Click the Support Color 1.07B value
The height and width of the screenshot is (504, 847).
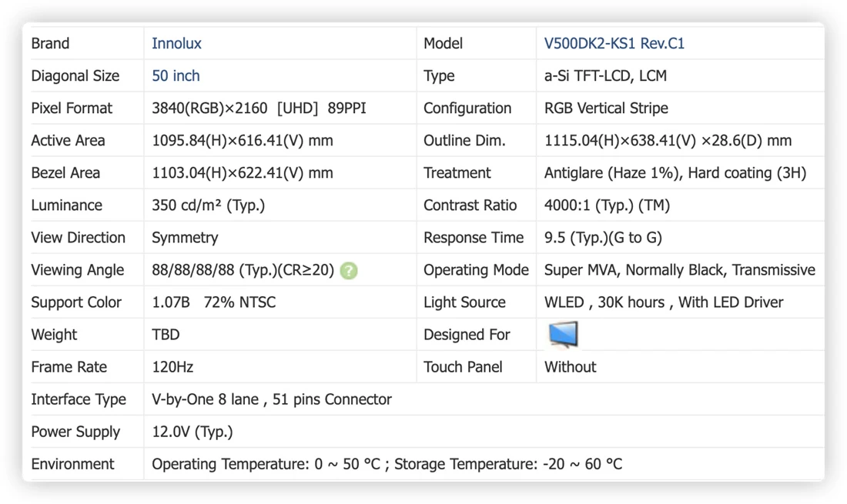(x=171, y=302)
